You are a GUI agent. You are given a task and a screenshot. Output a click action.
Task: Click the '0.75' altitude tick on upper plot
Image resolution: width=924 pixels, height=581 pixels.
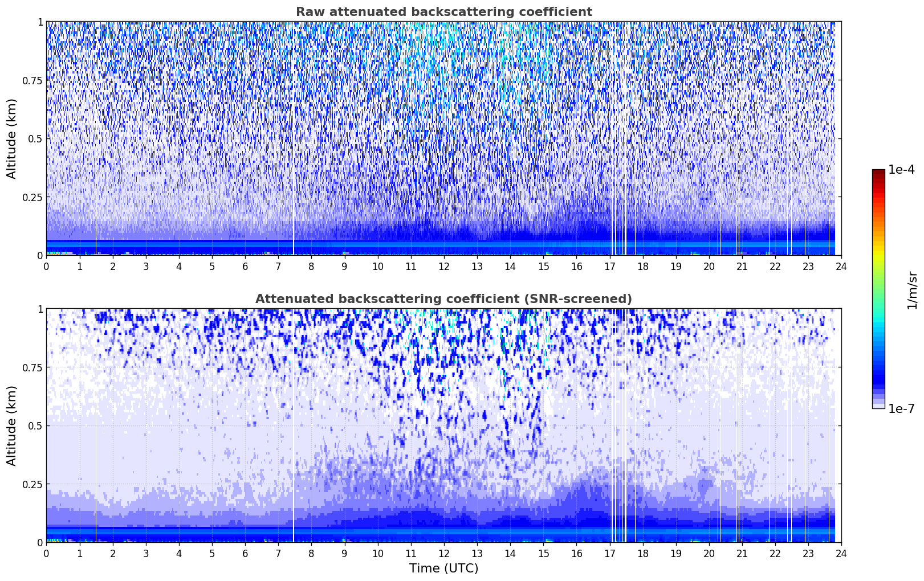coord(33,80)
